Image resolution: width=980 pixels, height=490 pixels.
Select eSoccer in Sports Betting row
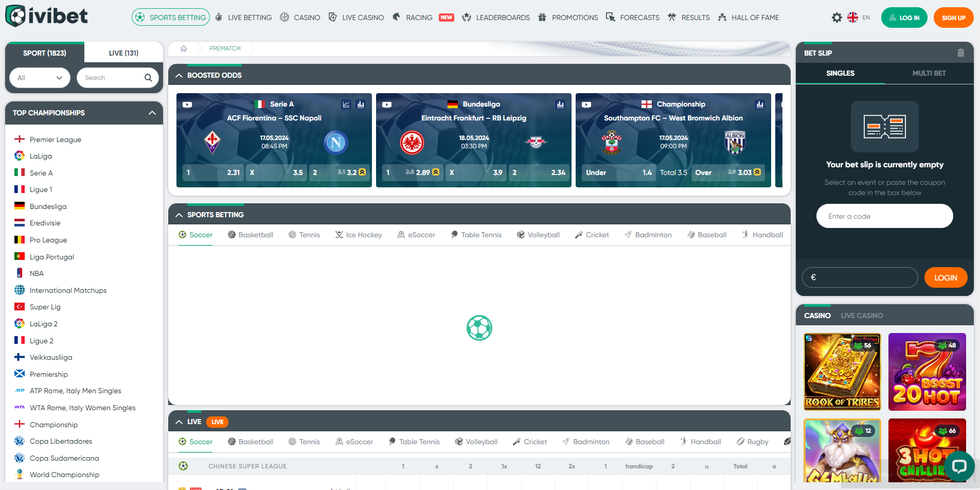[416, 235]
